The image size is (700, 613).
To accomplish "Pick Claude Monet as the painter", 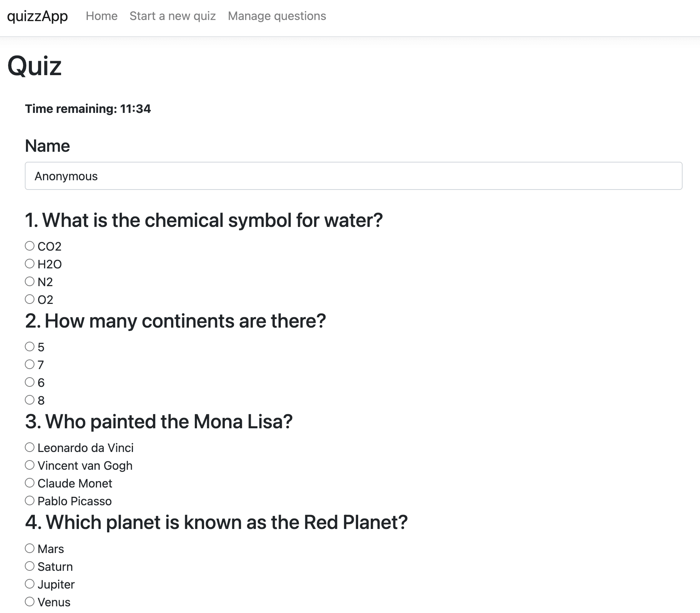I will [30, 483].
